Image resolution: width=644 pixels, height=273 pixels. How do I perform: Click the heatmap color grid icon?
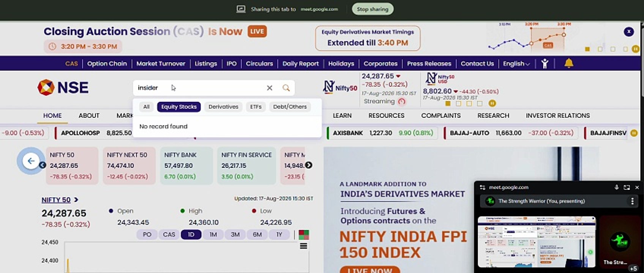click(304, 235)
